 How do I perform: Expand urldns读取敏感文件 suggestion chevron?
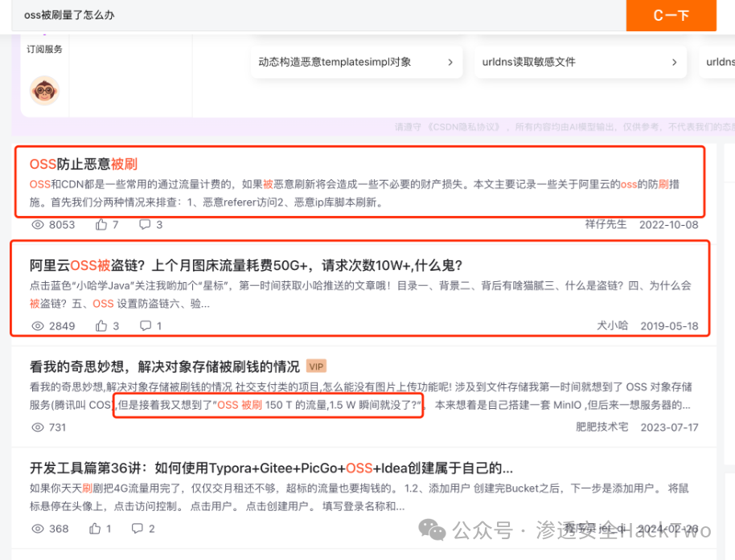pos(674,63)
